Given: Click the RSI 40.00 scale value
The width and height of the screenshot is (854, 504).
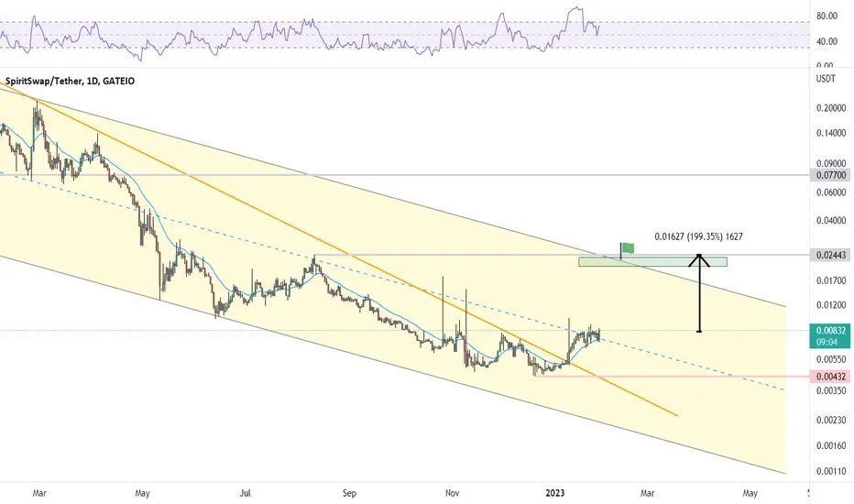Looking at the screenshot, I should 827,41.
